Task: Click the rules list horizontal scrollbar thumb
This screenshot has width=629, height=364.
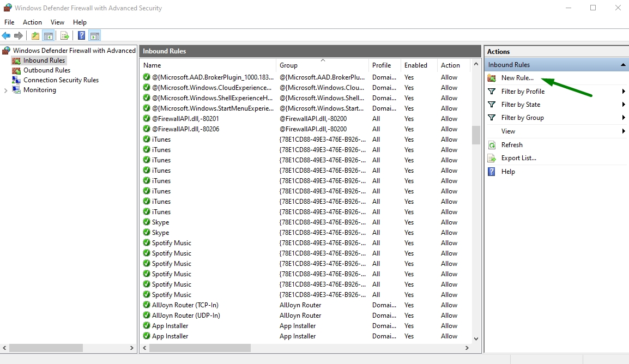Action: pyautogui.click(x=200, y=348)
